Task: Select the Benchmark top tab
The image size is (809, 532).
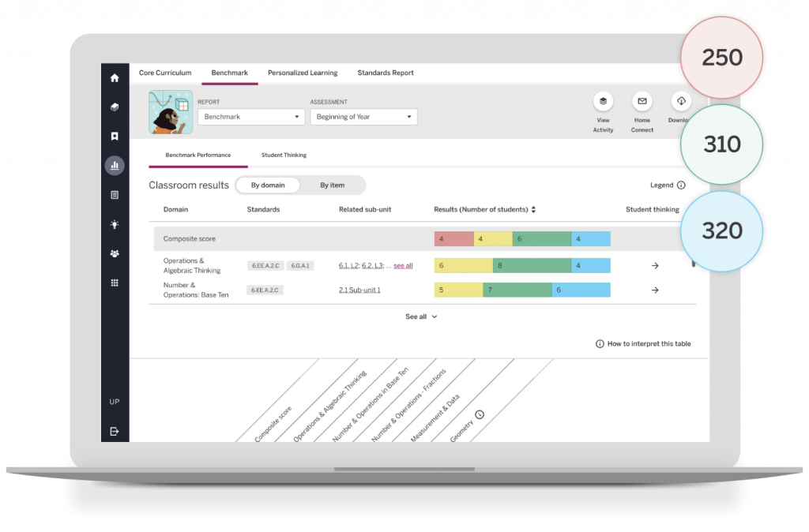Action: (x=230, y=73)
